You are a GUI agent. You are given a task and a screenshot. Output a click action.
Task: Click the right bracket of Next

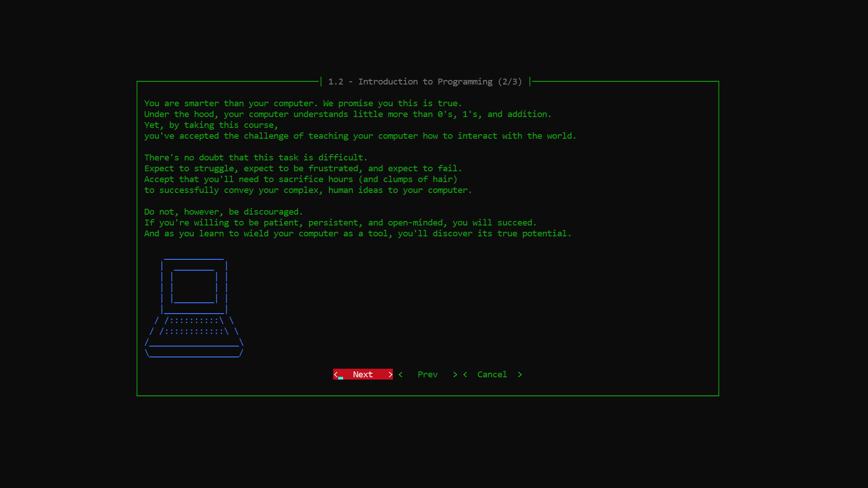pyautogui.click(x=390, y=374)
